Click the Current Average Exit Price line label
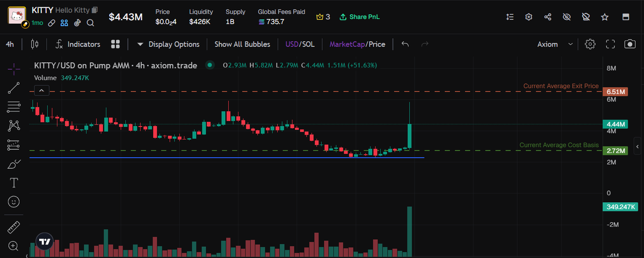644x258 pixels. (561, 86)
